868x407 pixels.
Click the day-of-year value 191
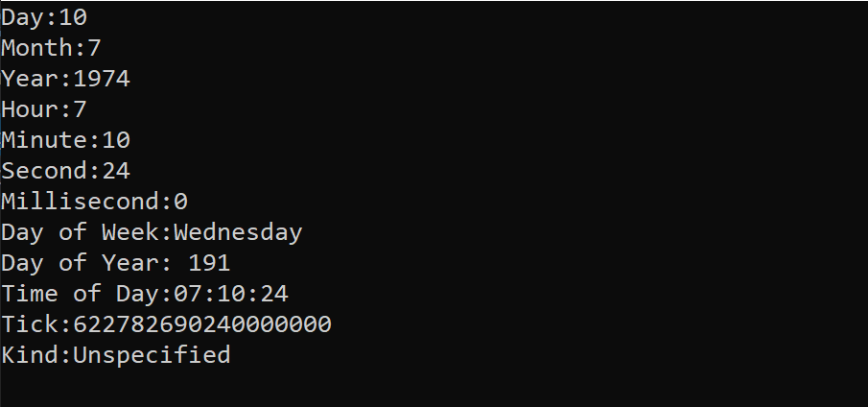click(x=209, y=263)
